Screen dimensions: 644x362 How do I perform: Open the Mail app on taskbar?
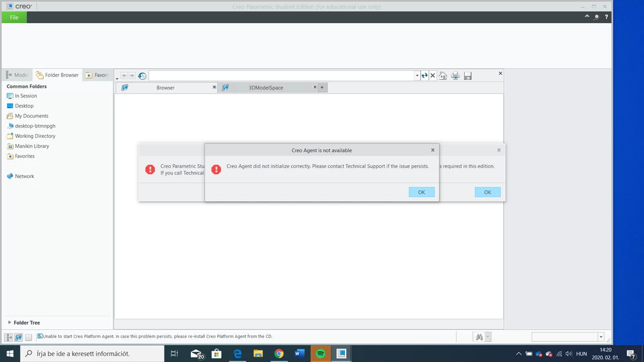pyautogui.click(x=197, y=354)
